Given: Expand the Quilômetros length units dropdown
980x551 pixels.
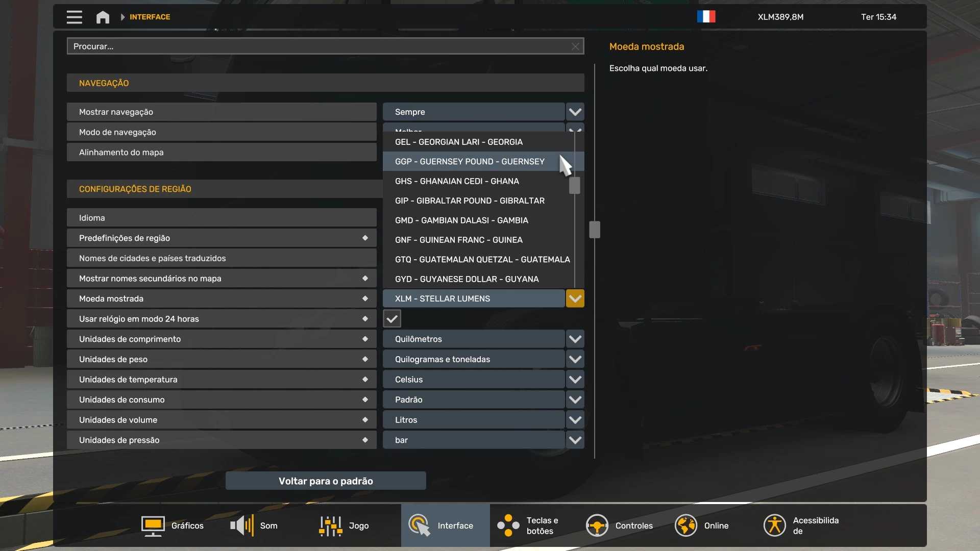Looking at the screenshot, I should pyautogui.click(x=575, y=339).
